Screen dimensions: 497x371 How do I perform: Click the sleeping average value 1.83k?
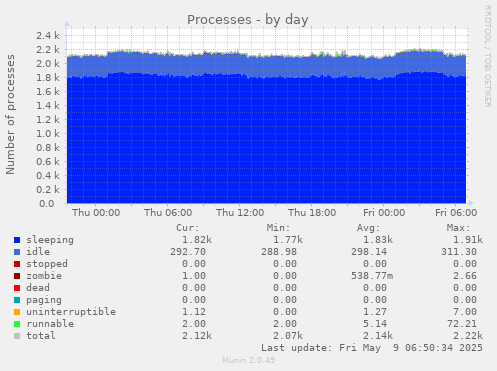(x=378, y=240)
